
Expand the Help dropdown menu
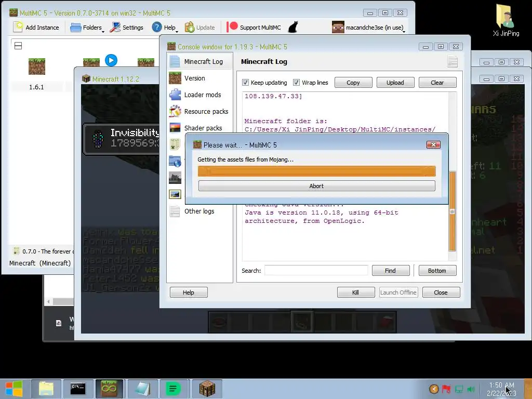tap(165, 28)
